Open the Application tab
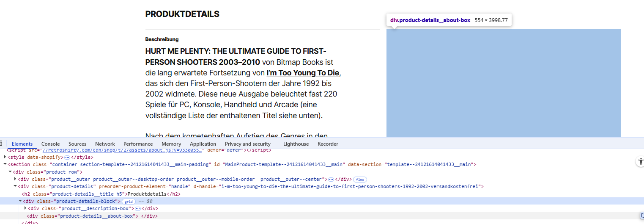Image resolution: width=644 pixels, height=224 pixels. [203, 144]
